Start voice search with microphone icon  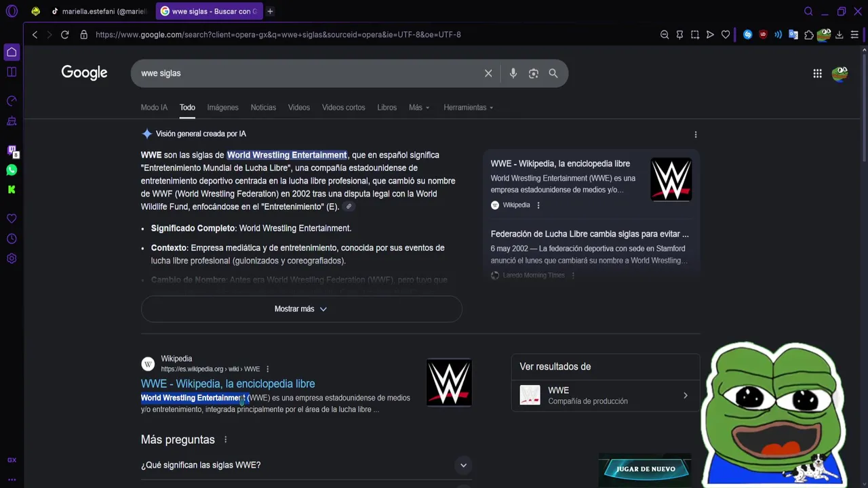point(513,73)
